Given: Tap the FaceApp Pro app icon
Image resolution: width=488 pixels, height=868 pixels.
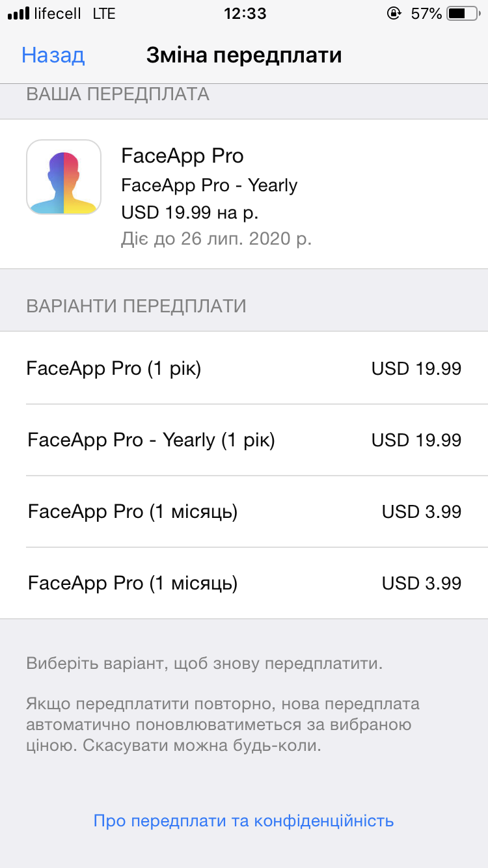Looking at the screenshot, I should (x=64, y=177).
